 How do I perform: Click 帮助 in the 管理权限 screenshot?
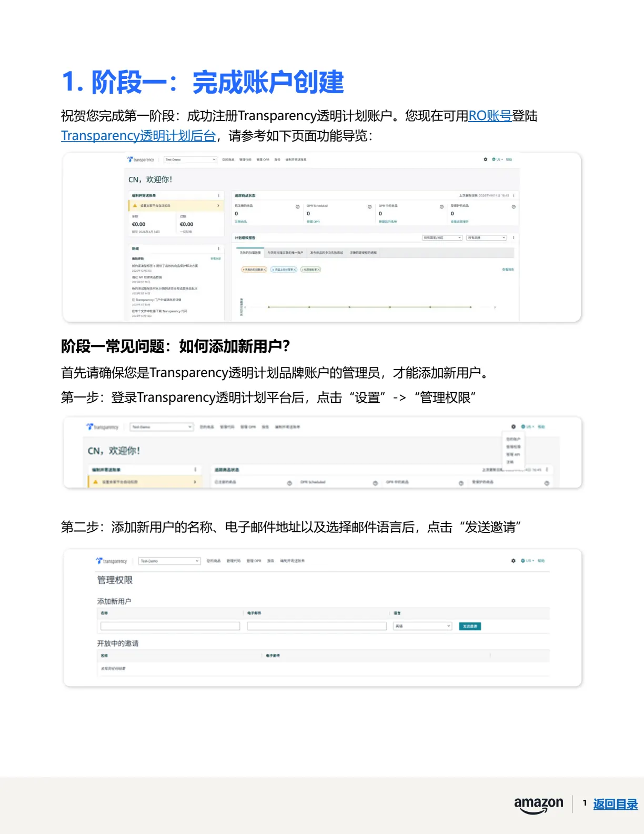tap(541, 561)
